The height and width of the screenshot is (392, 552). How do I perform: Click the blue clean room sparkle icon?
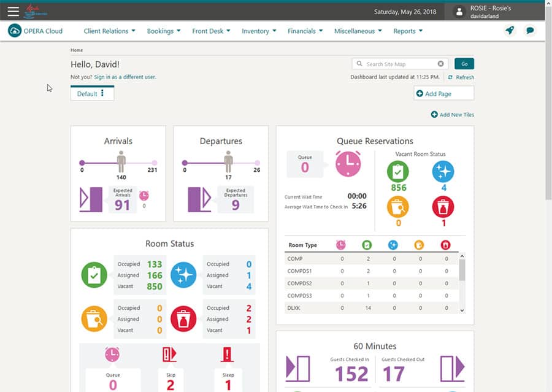click(x=183, y=275)
